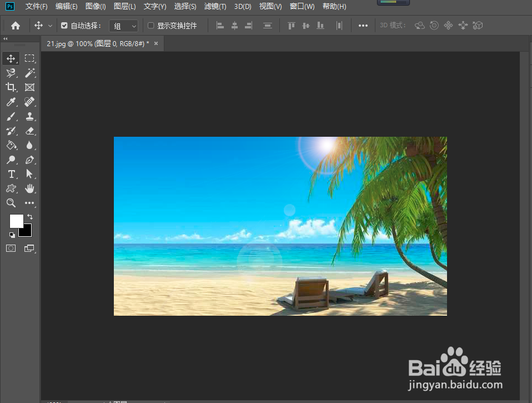The height and width of the screenshot is (403, 532).
Task: Distribute horizontally using the options bar icon
Action: coord(339,26)
